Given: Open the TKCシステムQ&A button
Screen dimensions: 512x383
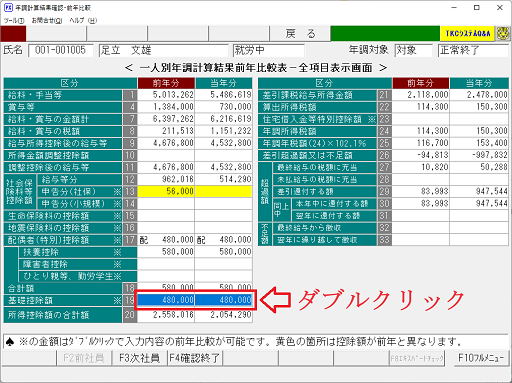Looking at the screenshot, I should (468, 34).
